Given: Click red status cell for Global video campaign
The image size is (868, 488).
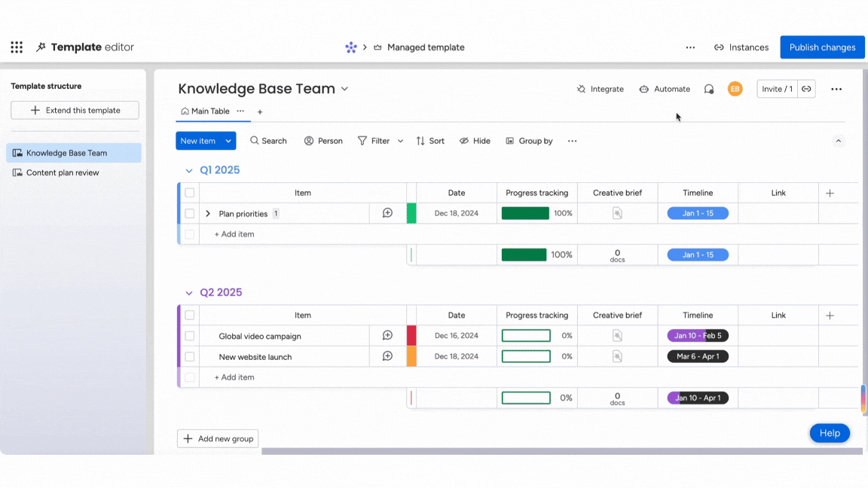Looking at the screenshot, I should pyautogui.click(x=411, y=336).
